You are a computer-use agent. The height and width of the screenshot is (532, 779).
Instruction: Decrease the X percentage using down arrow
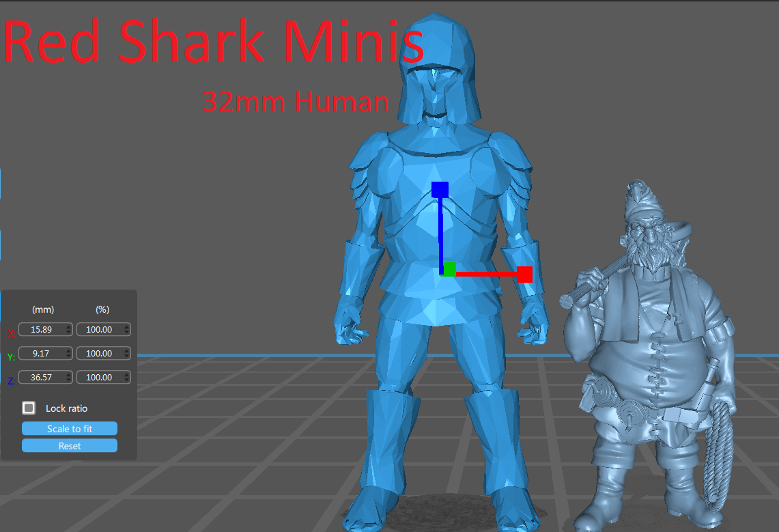pyautogui.click(x=127, y=333)
